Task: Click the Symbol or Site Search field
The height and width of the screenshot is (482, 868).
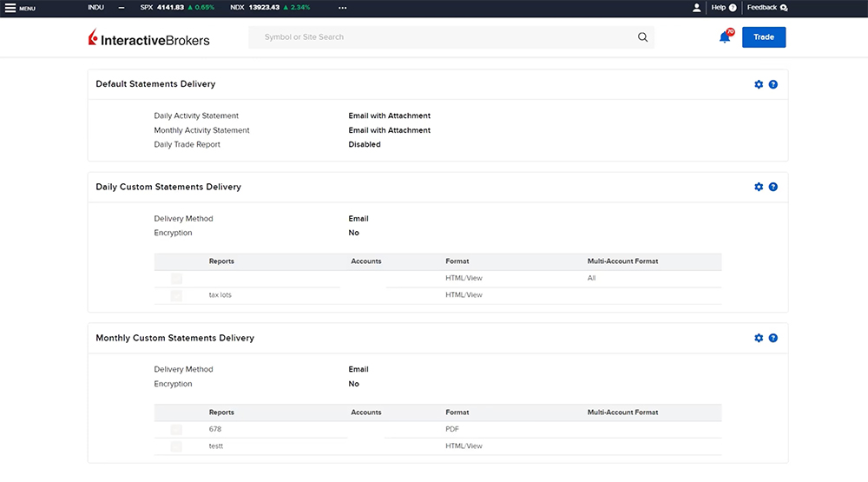Action: (443, 37)
